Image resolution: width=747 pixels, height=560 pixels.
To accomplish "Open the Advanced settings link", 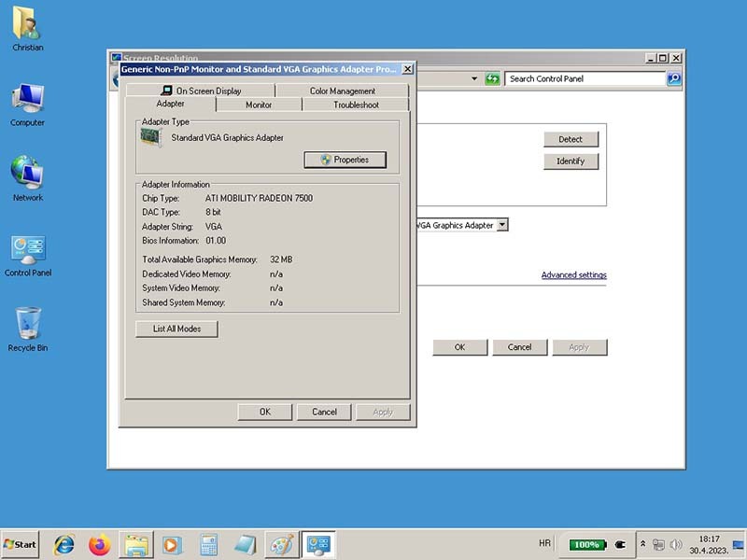I will tap(573, 274).
